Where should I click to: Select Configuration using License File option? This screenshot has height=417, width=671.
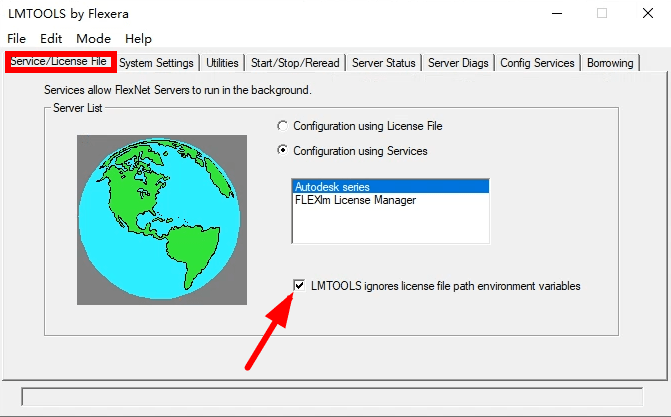point(360,126)
